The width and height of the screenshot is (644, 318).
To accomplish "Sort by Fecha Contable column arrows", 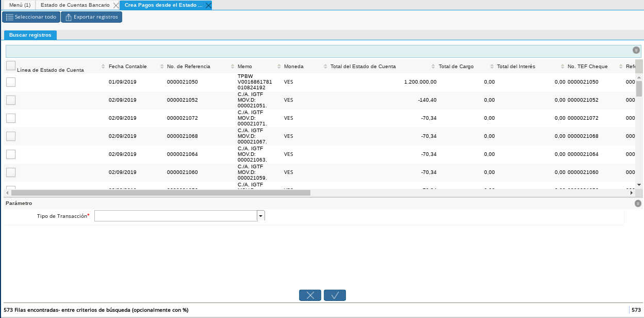I will pos(161,67).
